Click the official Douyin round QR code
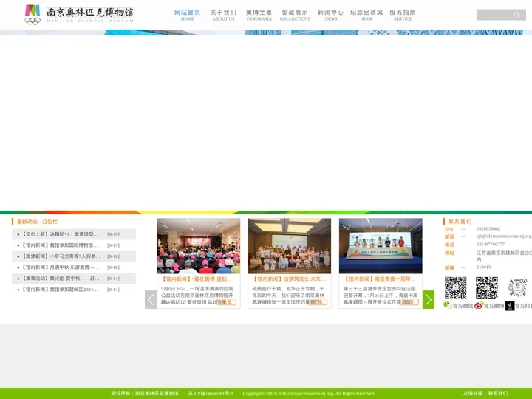532x399 pixels. tap(518, 287)
